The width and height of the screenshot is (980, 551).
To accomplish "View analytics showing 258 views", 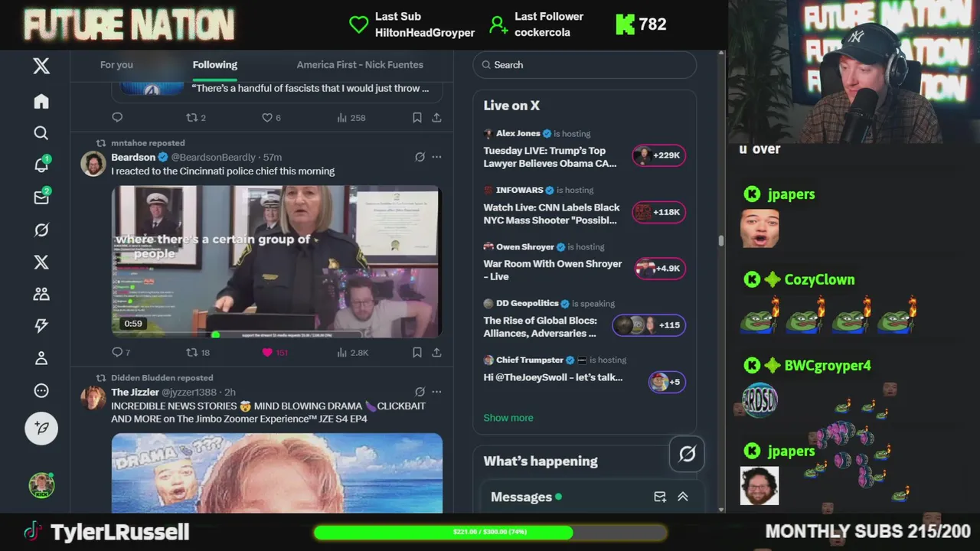I will 351,117.
